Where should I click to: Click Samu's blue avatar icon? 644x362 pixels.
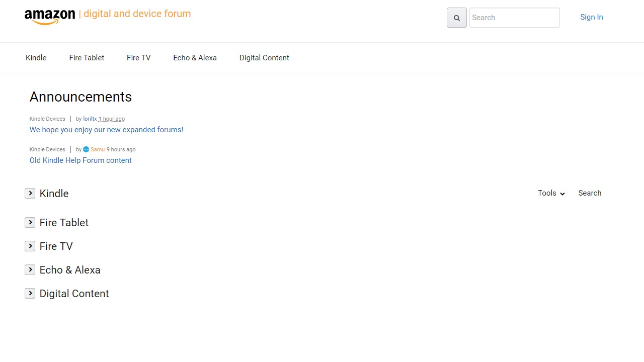click(x=86, y=149)
